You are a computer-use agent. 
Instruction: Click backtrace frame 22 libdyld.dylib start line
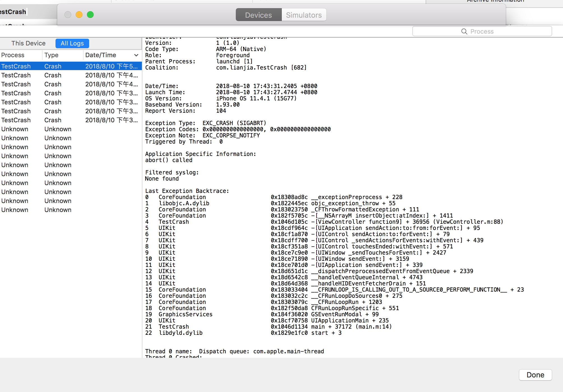point(243,333)
